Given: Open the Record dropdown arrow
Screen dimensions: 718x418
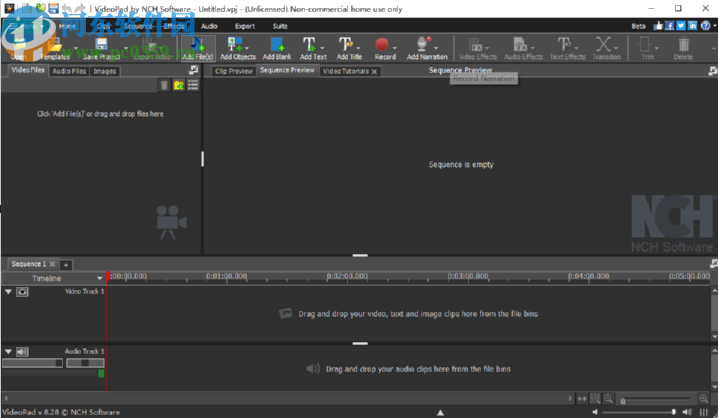Looking at the screenshot, I should (395, 48).
